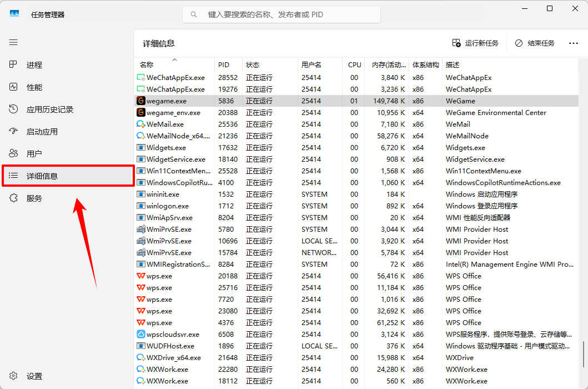Screen dimensions: 588x389
Task: Click icon of WeChatAppEx.exe PID 28552
Action: (x=140, y=78)
